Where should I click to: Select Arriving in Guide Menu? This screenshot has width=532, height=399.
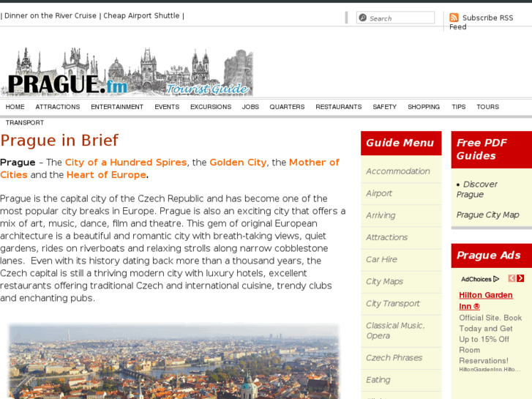coord(381,215)
